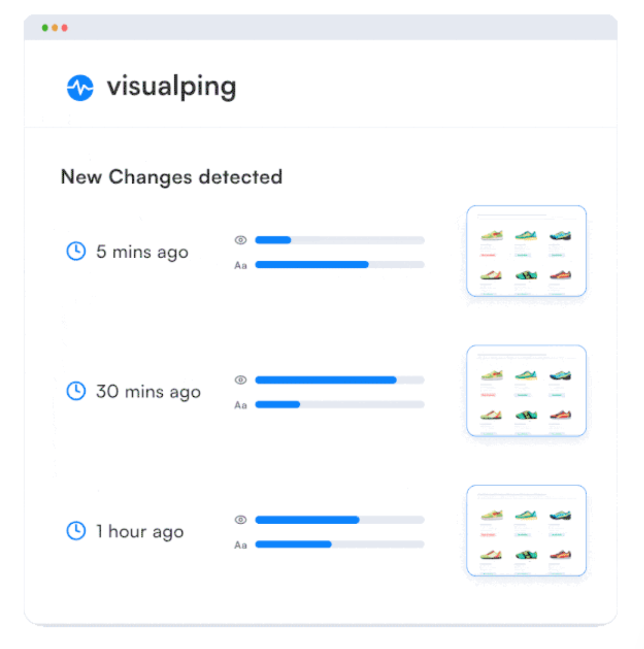Toggle the eye icon in the 5 mins row

point(241,240)
